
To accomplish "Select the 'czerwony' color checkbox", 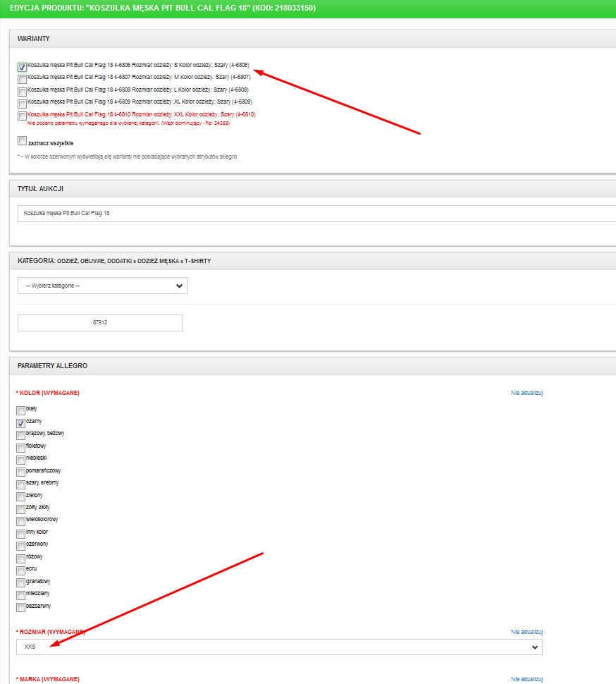I will coord(21,546).
